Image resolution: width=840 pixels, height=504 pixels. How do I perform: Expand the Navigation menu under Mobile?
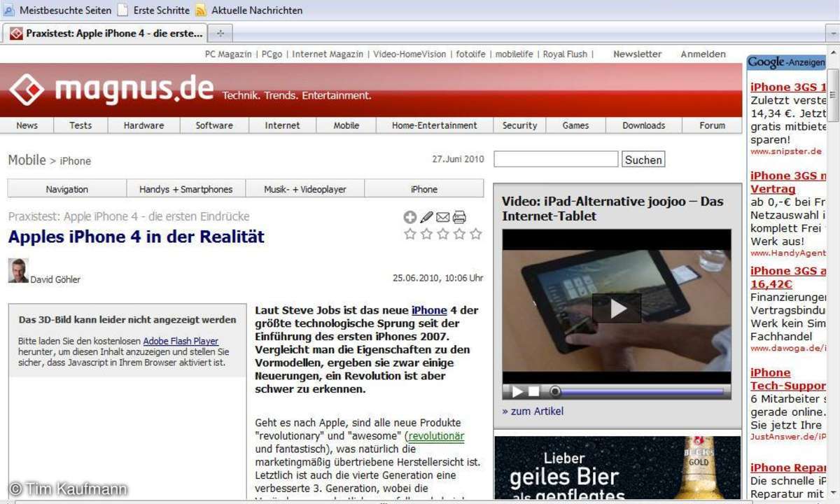[x=67, y=189]
